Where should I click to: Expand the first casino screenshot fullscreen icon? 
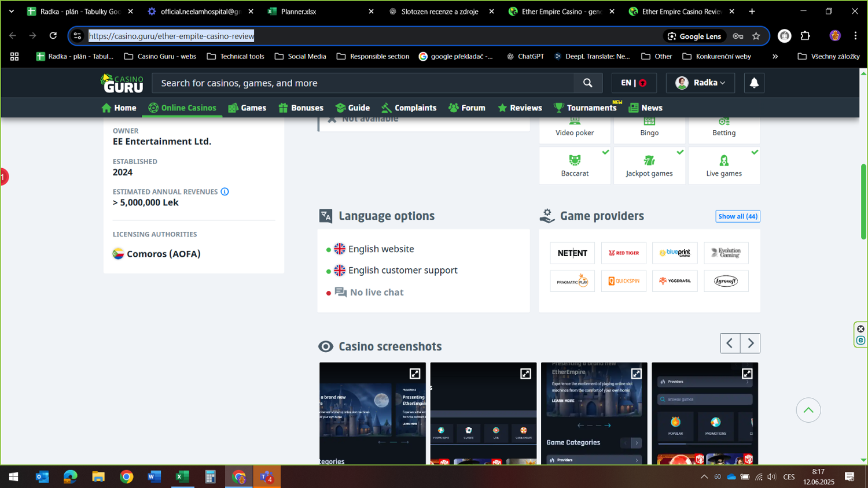tap(415, 374)
